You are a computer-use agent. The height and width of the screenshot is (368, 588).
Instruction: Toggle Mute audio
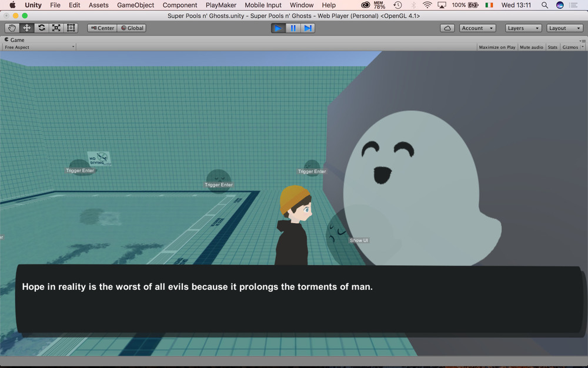pyautogui.click(x=532, y=47)
